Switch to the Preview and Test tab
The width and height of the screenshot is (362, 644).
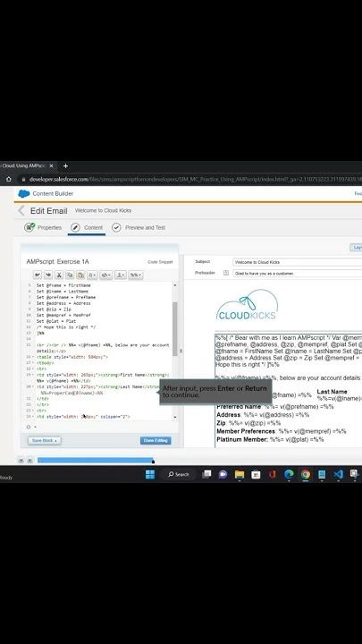point(139,227)
